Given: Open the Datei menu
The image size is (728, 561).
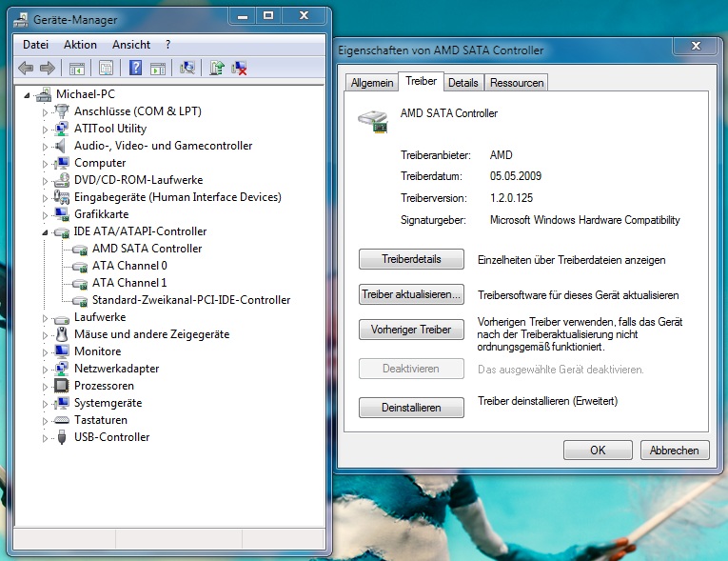Looking at the screenshot, I should point(35,45).
